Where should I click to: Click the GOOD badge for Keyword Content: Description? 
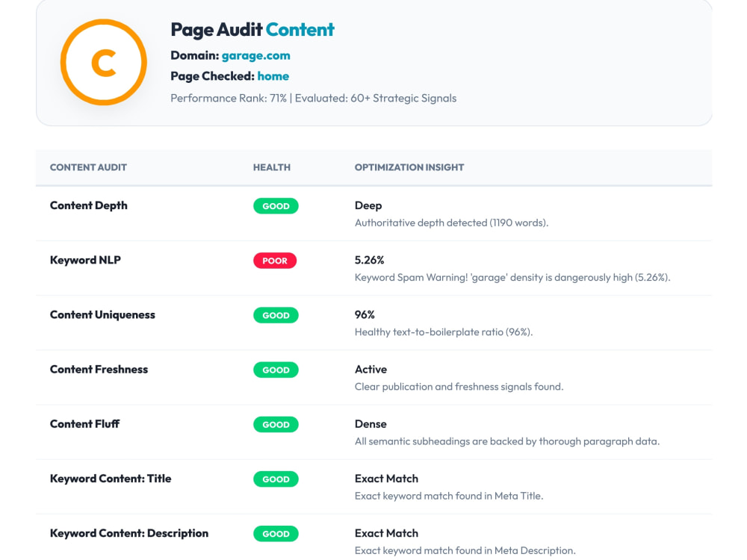click(x=276, y=534)
